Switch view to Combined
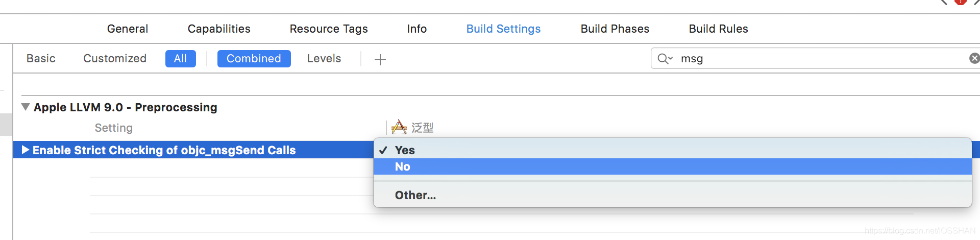Screen dimensions: 980x240 click(x=254, y=59)
